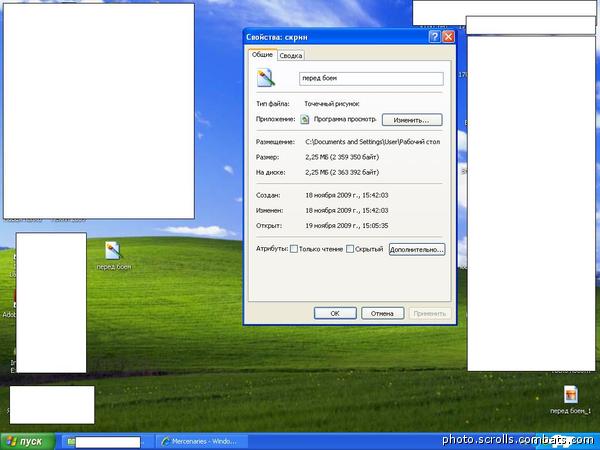Click the file type text 'Точечный рисунок'
The height and width of the screenshot is (450, 600).
click(x=332, y=104)
